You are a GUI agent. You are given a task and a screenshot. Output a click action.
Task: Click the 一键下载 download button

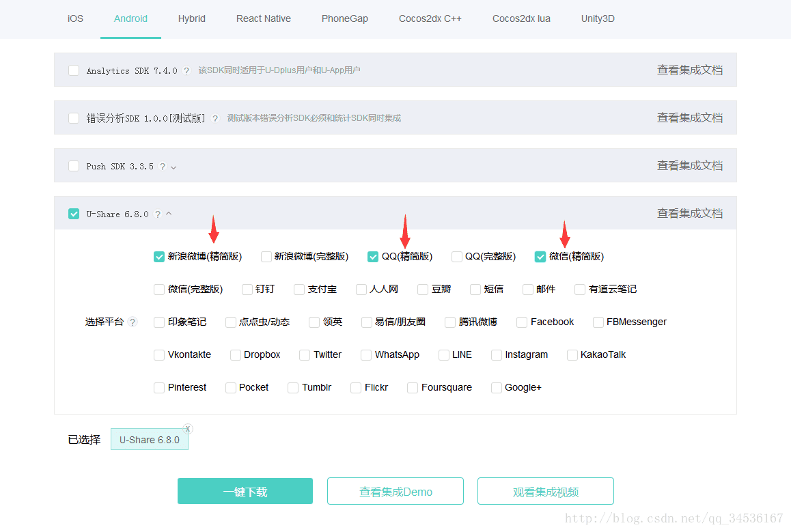coord(245,491)
